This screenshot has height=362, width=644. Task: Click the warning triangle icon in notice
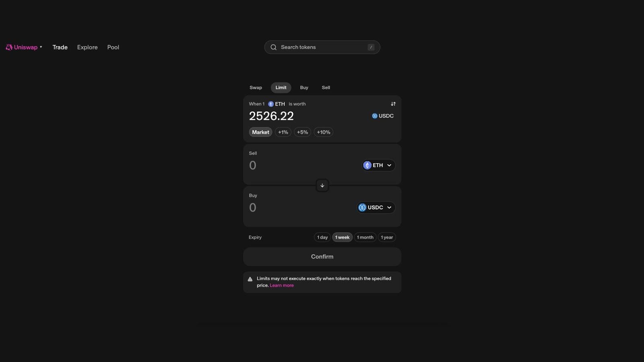(250, 279)
